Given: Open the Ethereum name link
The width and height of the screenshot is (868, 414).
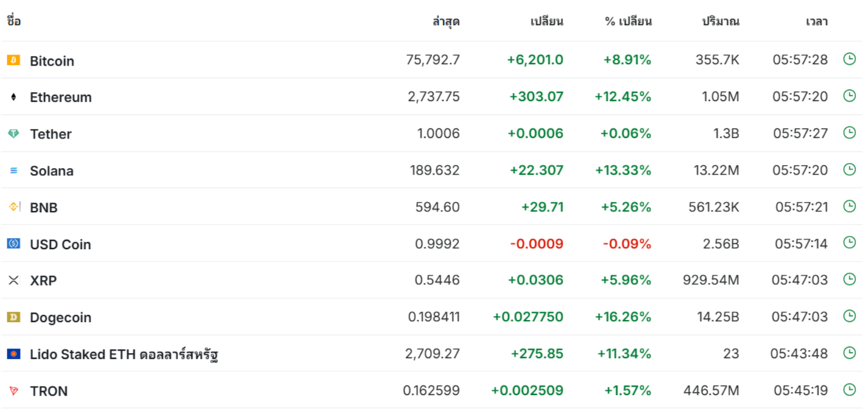Looking at the screenshot, I should (61, 97).
